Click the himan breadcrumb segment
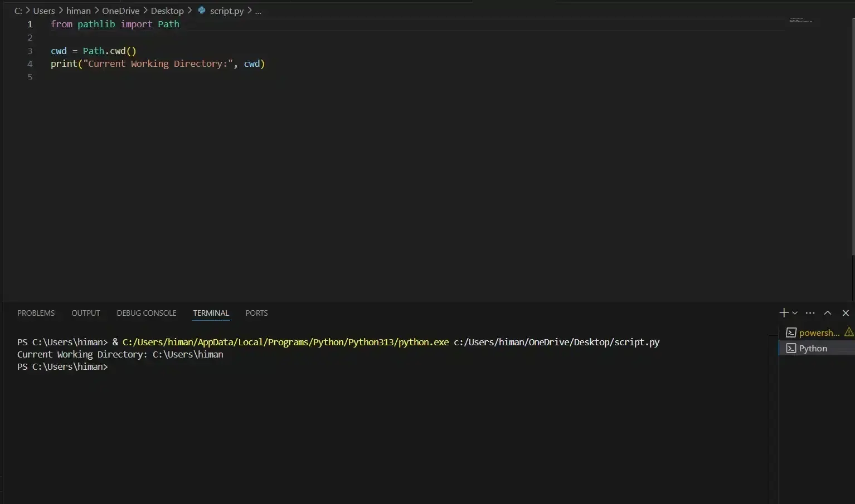 point(78,11)
